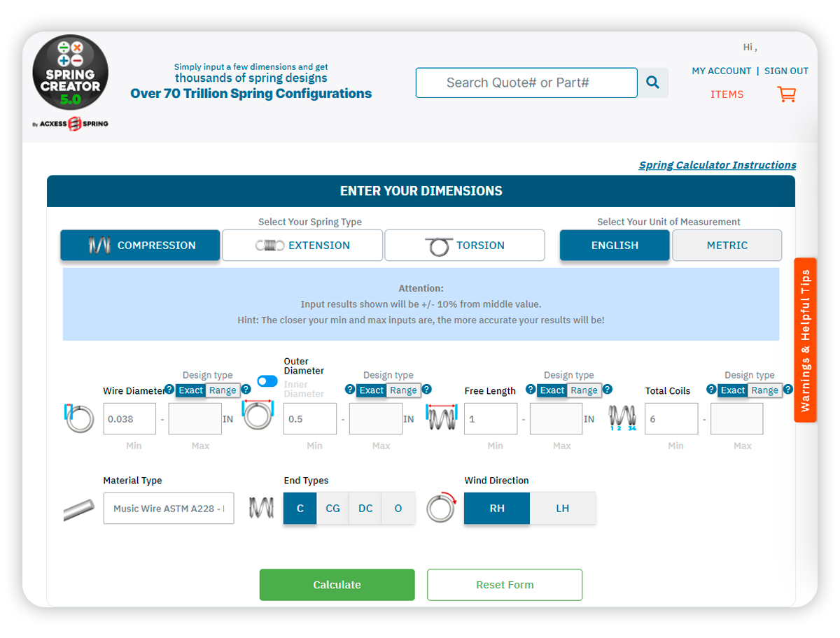Click the Spring Creator 5.0 logo
840x638 pixels.
(x=70, y=73)
